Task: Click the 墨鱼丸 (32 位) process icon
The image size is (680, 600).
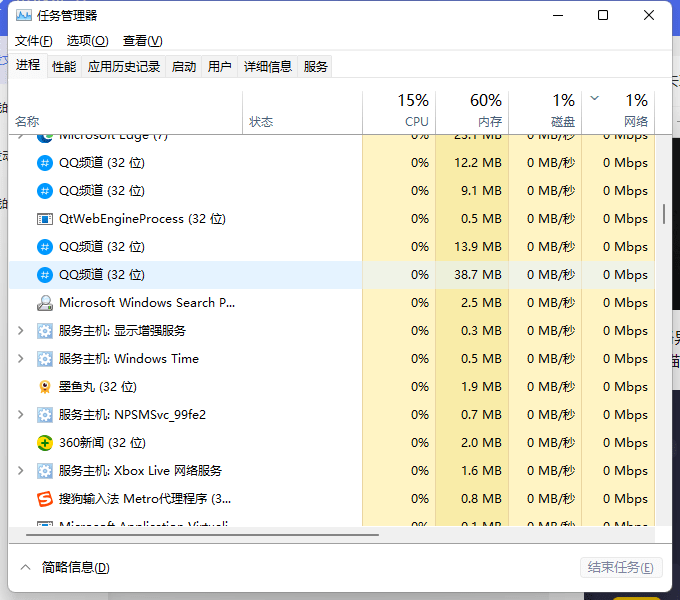Action: (x=45, y=386)
